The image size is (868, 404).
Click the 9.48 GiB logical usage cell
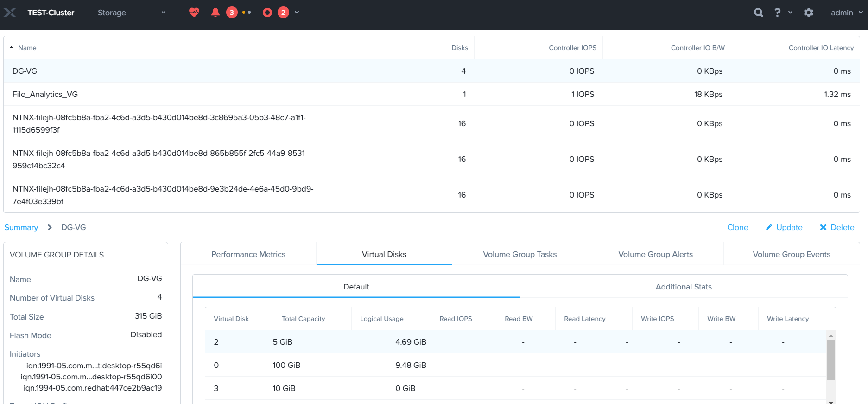(x=411, y=365)
